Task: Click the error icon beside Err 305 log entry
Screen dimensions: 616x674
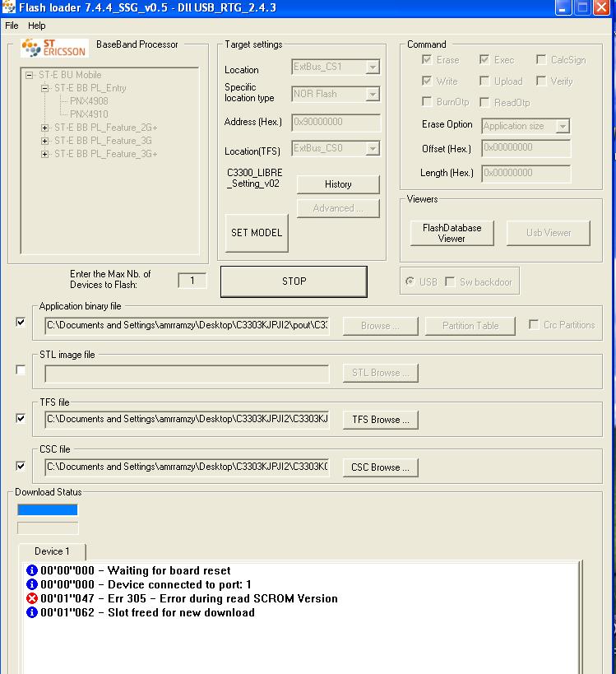Action: point(32,598)
